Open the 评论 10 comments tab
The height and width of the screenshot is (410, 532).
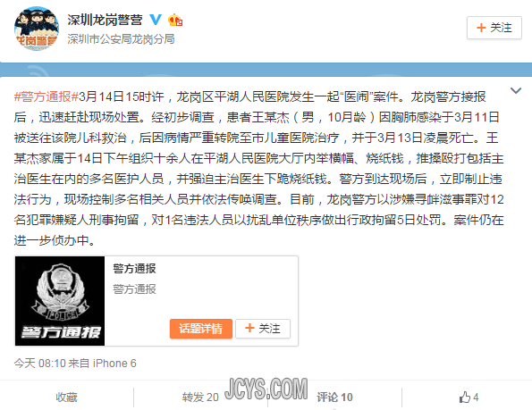(x=334, y=397)
